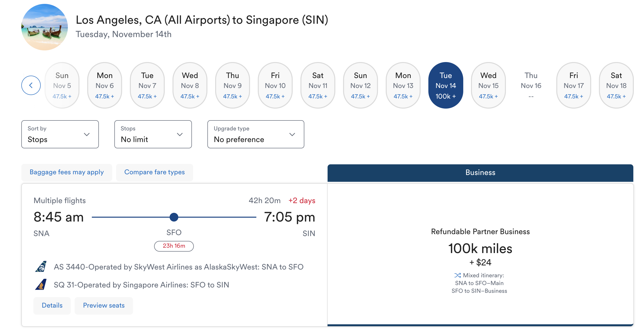Image resolution: width=644 pixels, height=334 pixels.
Task: Click the SFO layover stop dot
Action: pyautogui.click(x=174, y=217)
